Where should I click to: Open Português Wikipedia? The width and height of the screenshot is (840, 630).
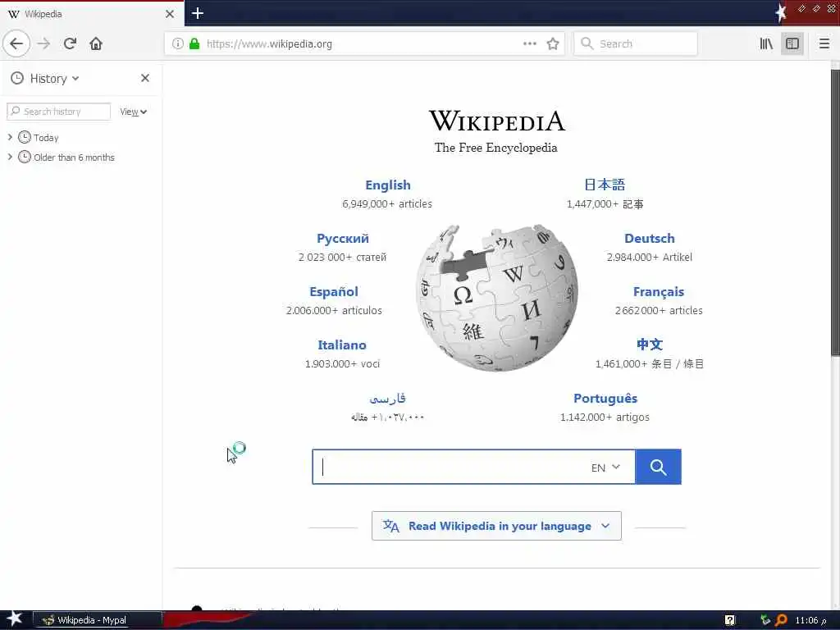(605, 399)
